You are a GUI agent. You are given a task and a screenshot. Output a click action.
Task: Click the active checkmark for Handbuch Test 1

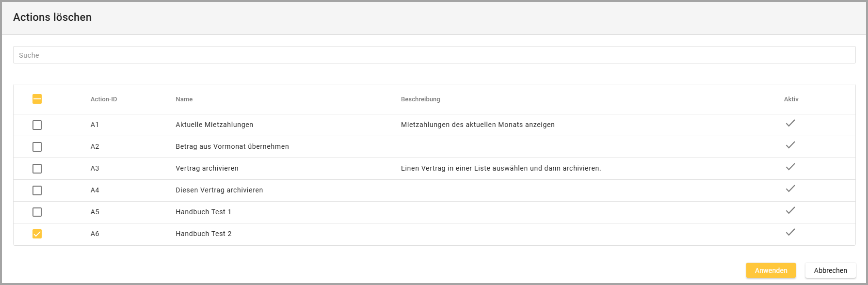coord(790,211)
